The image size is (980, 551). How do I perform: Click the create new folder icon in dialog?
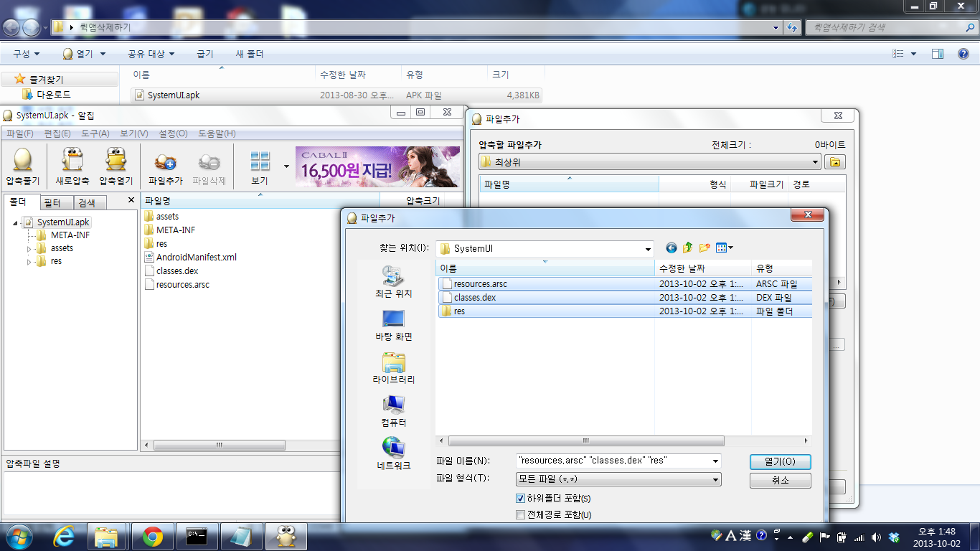click(x=705, y=248)
